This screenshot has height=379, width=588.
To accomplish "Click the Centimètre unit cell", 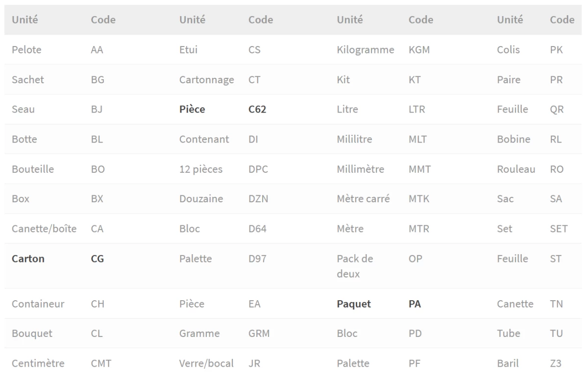I will tap(38, 363).
